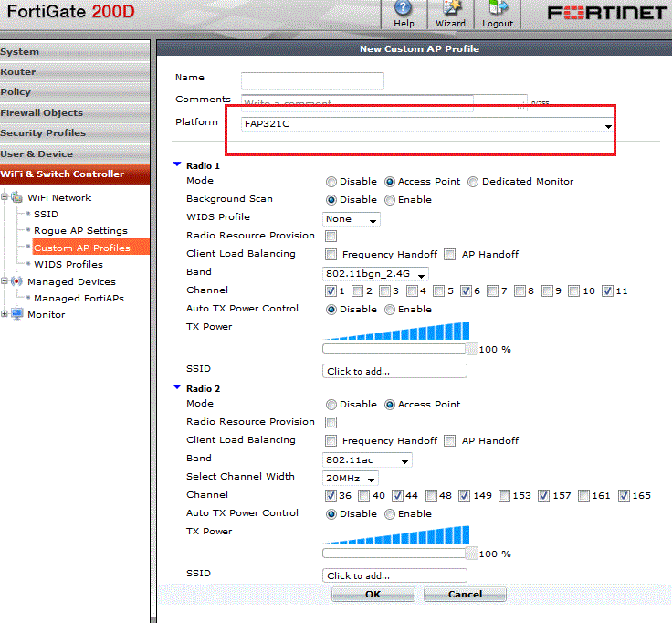Click the Cancel button
This screenshot has width=672, height=623.
[465, 595]
